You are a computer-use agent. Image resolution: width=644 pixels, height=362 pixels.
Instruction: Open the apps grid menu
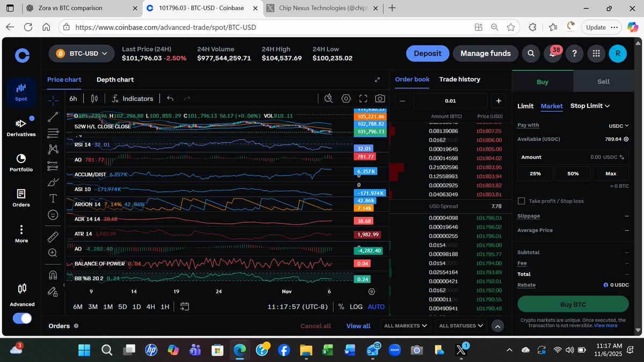[x=596, y=53]
